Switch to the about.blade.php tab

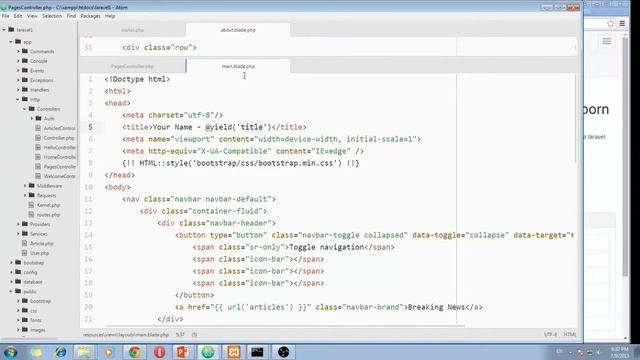(x=238, y=30)
